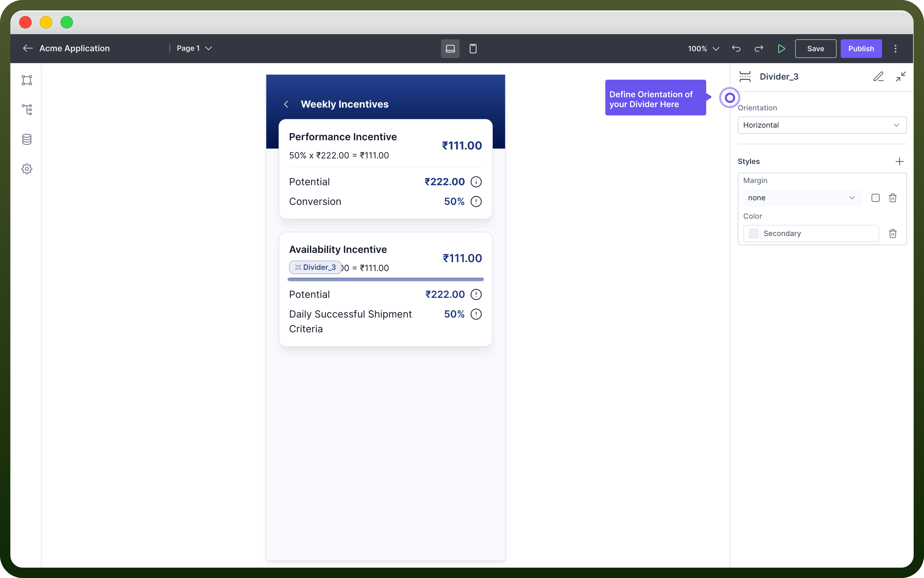Delete the Color style
Screen dimensions: 924x578
pyautogui.click(x=893, y=234)
